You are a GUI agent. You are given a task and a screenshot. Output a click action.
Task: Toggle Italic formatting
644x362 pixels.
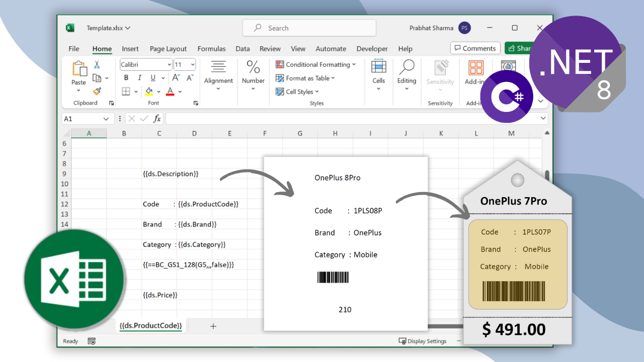[x=139, y=77]
